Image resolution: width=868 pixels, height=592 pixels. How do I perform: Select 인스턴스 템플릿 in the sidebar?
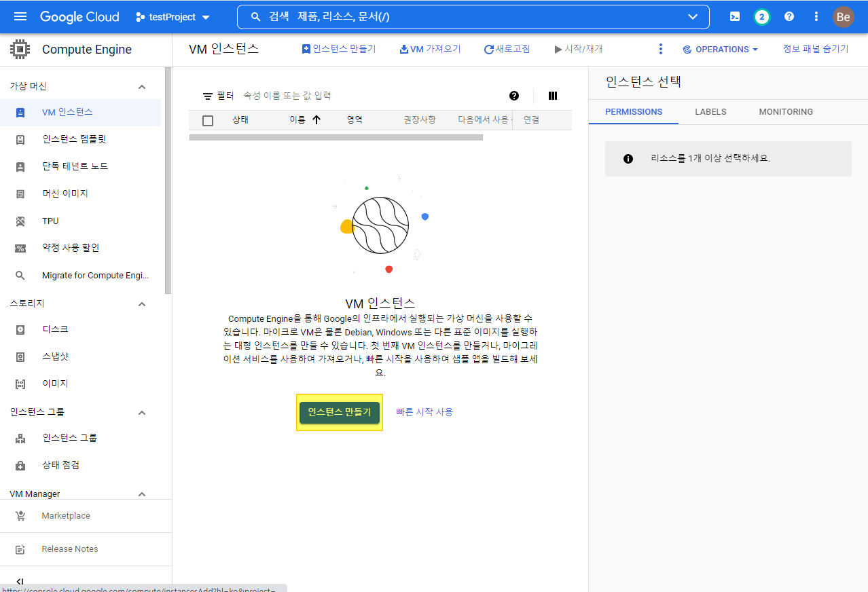(x=81, y=140)
